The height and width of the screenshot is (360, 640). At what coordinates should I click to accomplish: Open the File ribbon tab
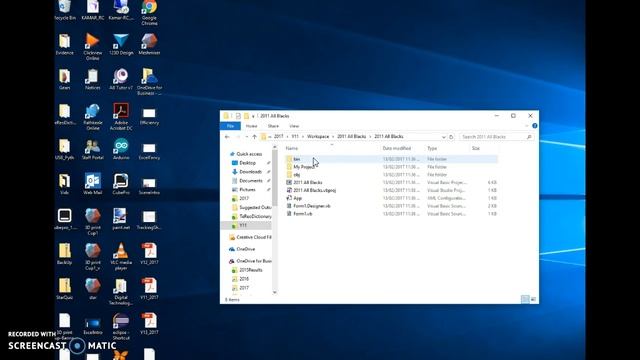[230, 126]
